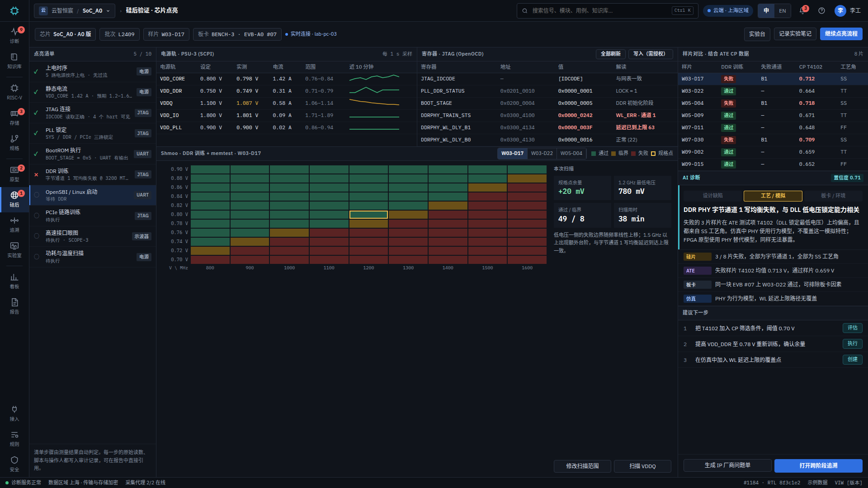Click 全部刷新 registers button
Screen dimensions: 868x488
click(x=610, y=54)
